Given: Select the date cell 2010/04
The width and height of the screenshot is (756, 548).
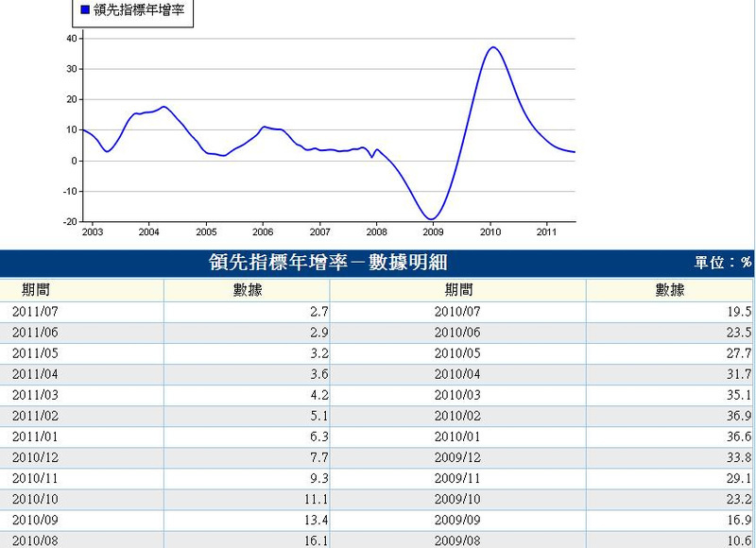Looking at the screenshot, I should (x=457, y=374).
